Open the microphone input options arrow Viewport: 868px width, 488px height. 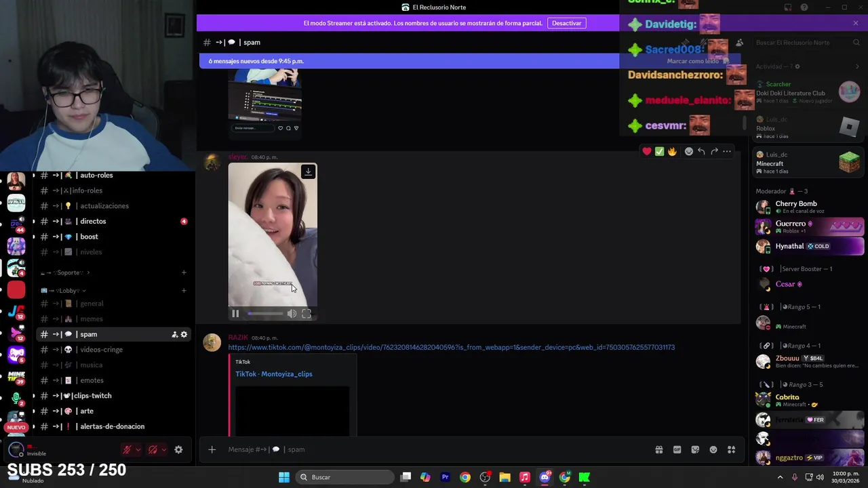(138, 449)
